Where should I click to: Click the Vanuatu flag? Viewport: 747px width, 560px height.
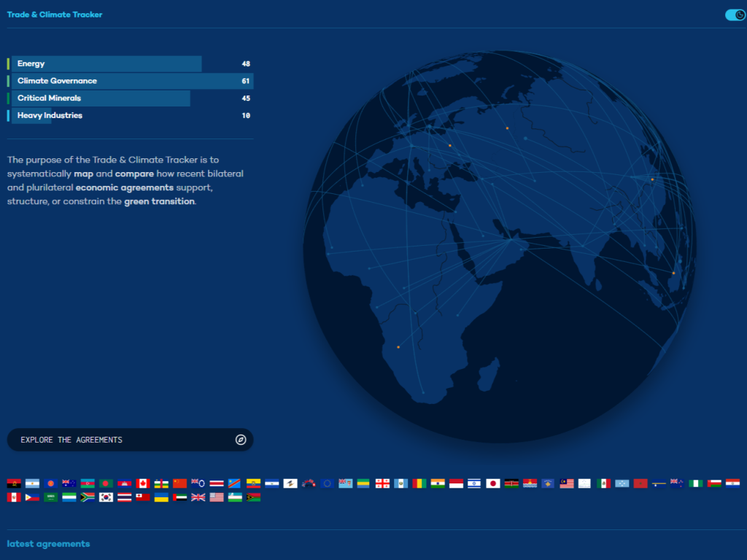(253, 497)
